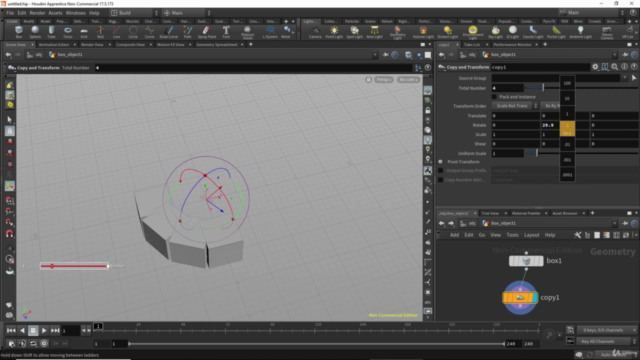Select the Null shelf tool

[x=100, y=32]
